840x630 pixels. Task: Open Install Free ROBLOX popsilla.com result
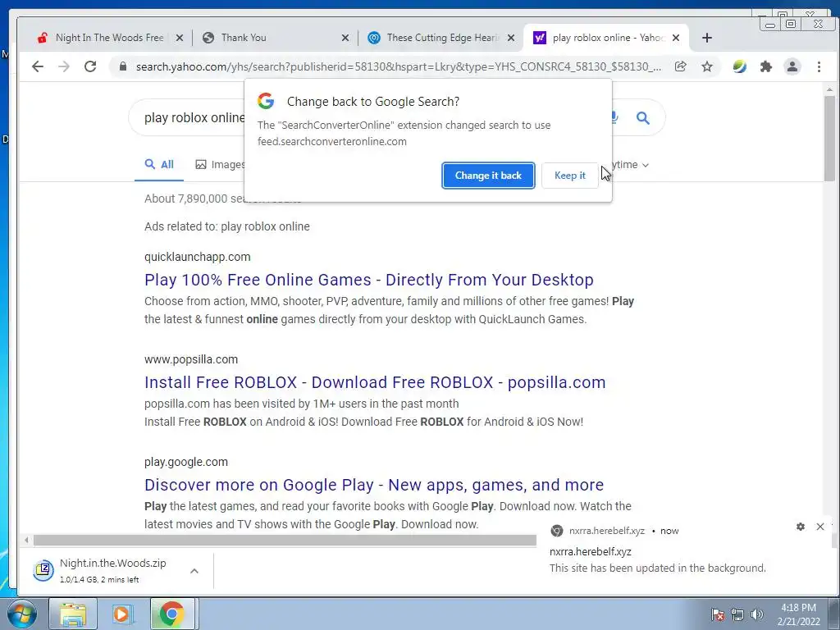(x=375, y=382)
